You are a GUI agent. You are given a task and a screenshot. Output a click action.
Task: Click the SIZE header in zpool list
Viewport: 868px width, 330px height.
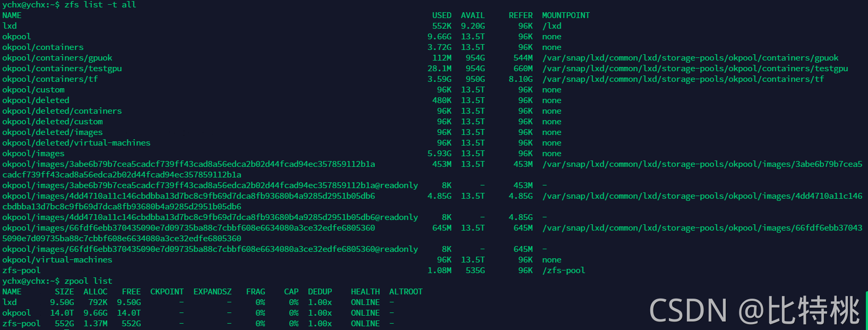pyautogui.click(x=64, y=292)
